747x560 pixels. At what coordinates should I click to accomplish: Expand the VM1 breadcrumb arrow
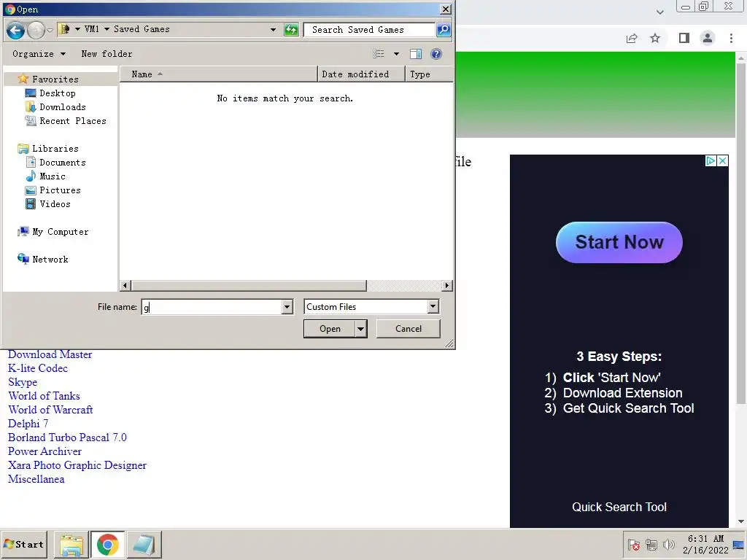click(x=107, y=29)
